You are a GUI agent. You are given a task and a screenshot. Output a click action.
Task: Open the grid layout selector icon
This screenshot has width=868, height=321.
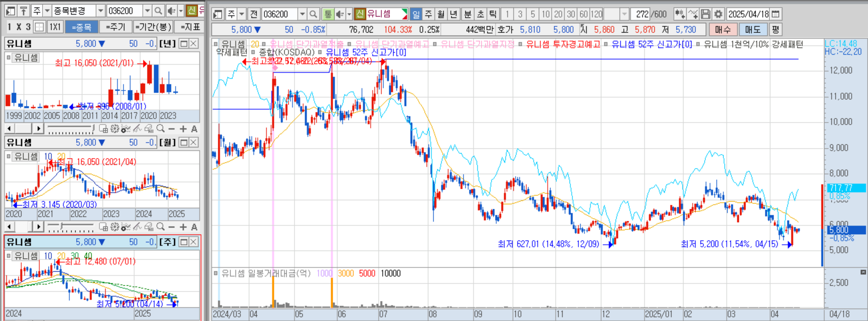(39, 27)
